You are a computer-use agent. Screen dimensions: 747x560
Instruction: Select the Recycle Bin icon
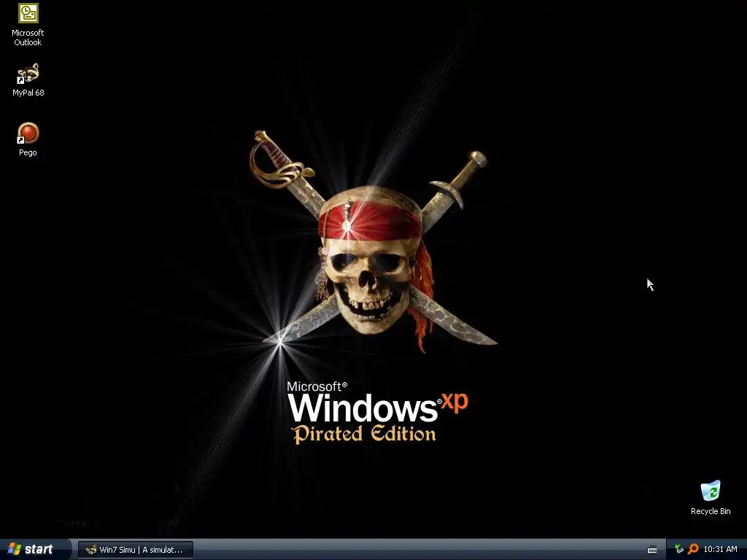(x=711, y=497)
